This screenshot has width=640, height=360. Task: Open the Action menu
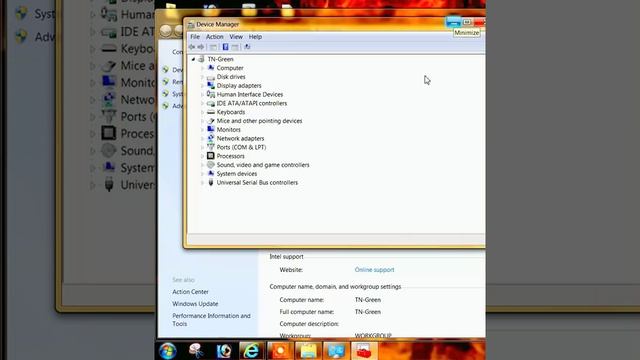pos(214,37)
